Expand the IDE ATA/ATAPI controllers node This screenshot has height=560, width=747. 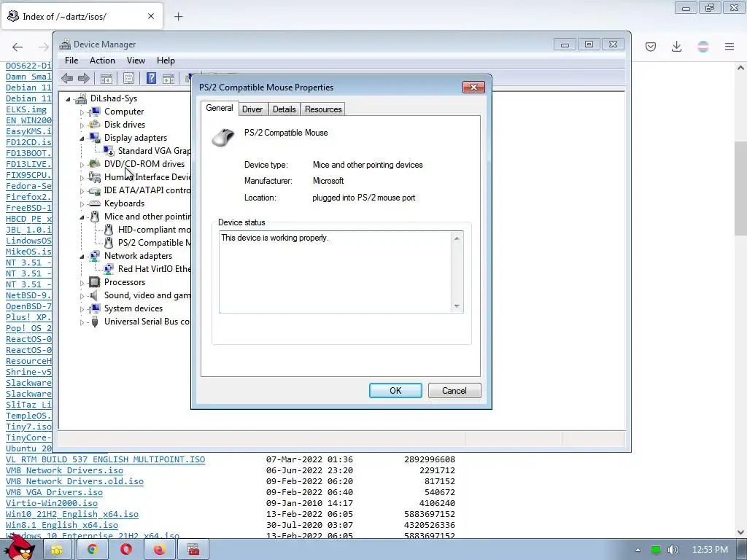pyautogui.click(x=82, y=191)
